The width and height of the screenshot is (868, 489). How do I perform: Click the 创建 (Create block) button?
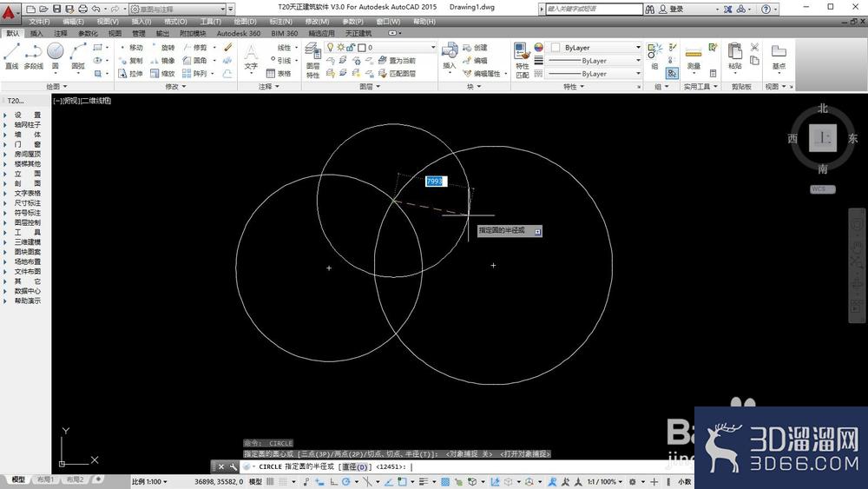click(476, 48)
